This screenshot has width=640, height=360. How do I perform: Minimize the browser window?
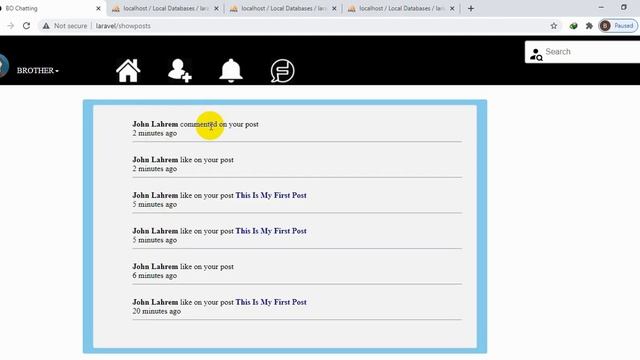click(601, 7)
